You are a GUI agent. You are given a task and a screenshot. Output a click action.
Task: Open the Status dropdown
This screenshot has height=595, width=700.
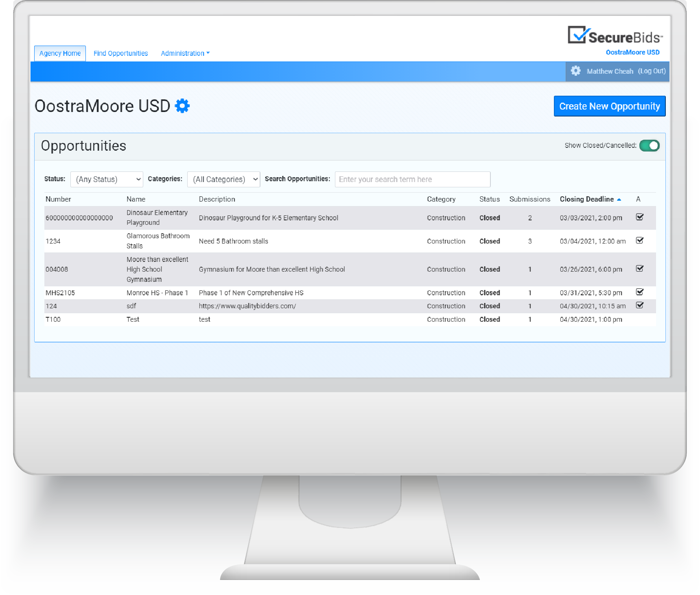pyautogui.click(x=107, y=179)
